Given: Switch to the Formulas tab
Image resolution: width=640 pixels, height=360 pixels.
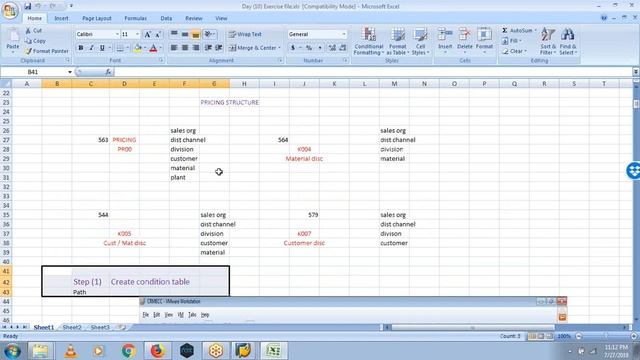Looking at the screenshot, I should [136, 18].
